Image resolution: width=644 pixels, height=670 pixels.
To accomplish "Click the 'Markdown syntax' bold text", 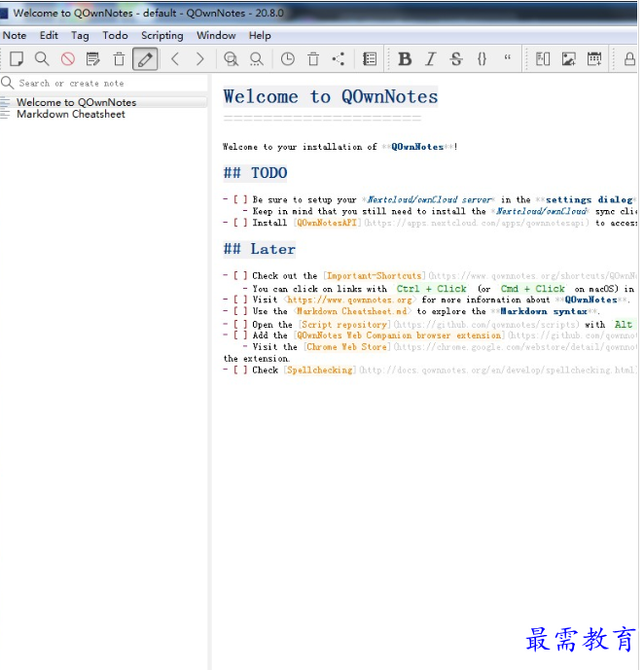I will pyautogui.click(x=544, y=311).
